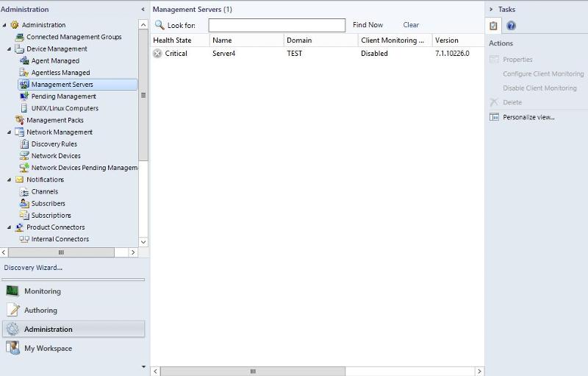This screenshot has height=376, width=588.
Task: Click results grid horizontal scrollbar right arrow
Action: [x=479, y=371]
